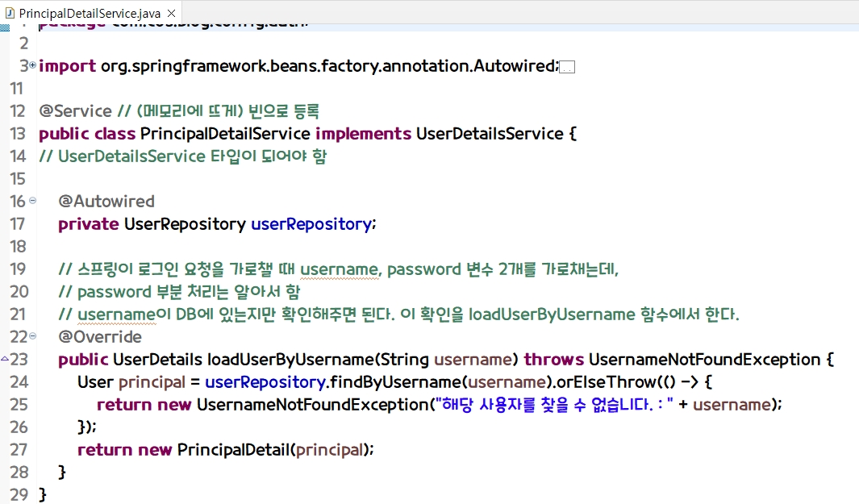
Task: Click the class name PrincipalDetailService on line 13
Action: 225,134
